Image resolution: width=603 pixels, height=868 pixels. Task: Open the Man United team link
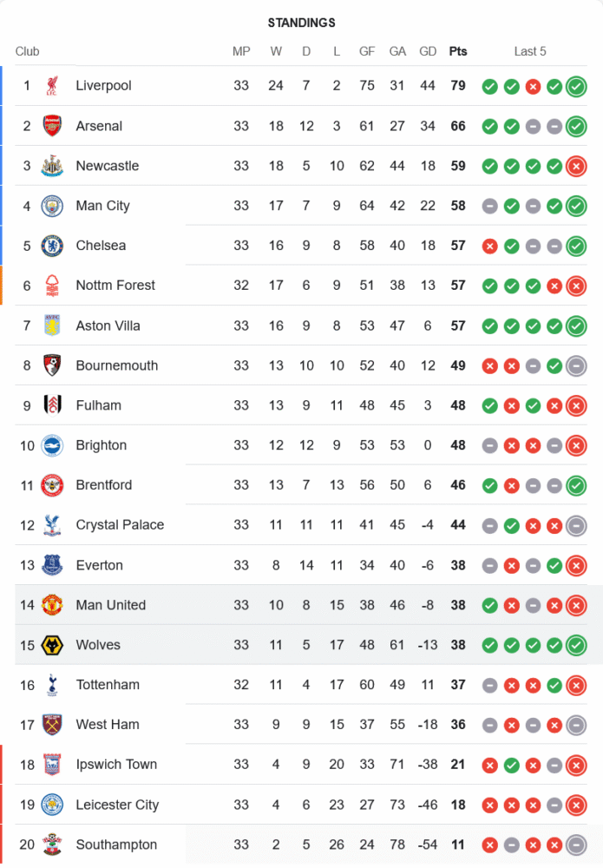(110, 605)
